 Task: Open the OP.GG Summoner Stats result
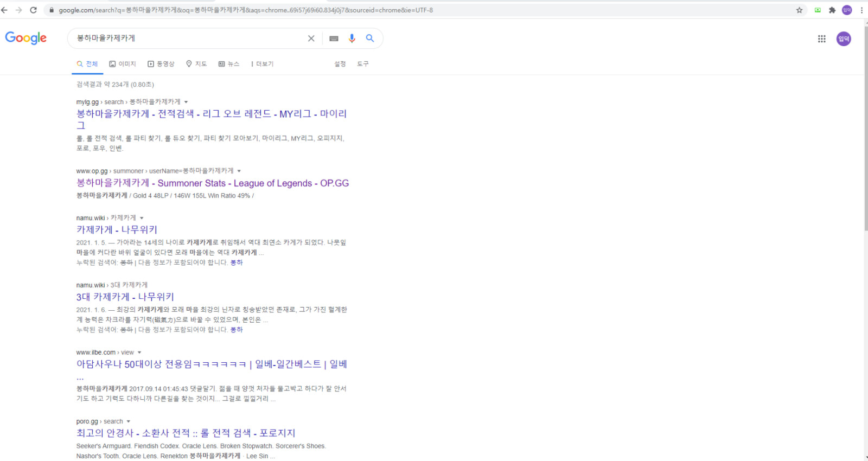pyautogui.click(x=213, y=183)
